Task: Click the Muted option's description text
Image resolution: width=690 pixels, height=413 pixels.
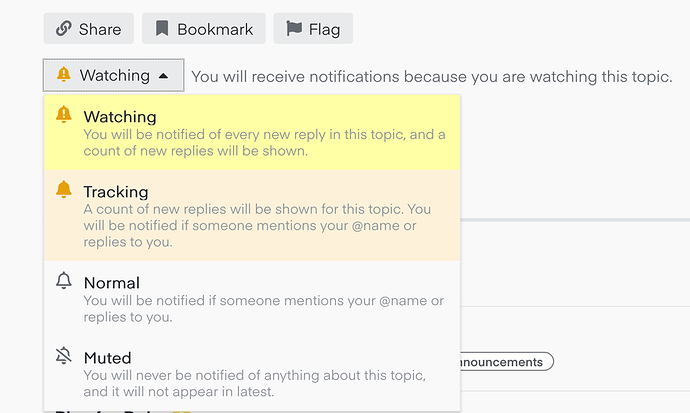Action: 254,384
